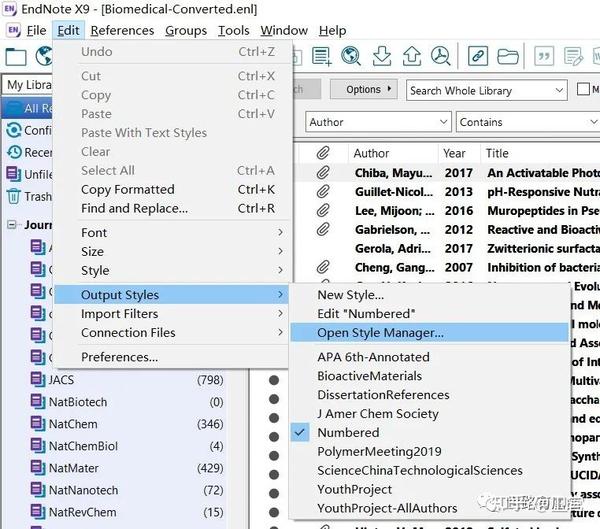Viewport: 600px width, 529px height.
Task: Toggle the Match Case checkbox in search bar
Action: point(583,89)
